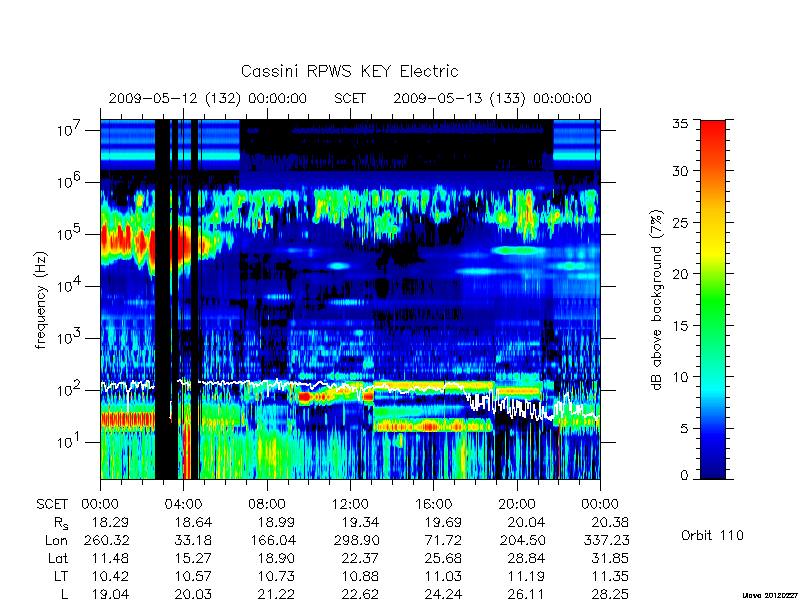The image size is (800, 600).
Task: Click the Lon value '166.04'
Action: point(273,540)
